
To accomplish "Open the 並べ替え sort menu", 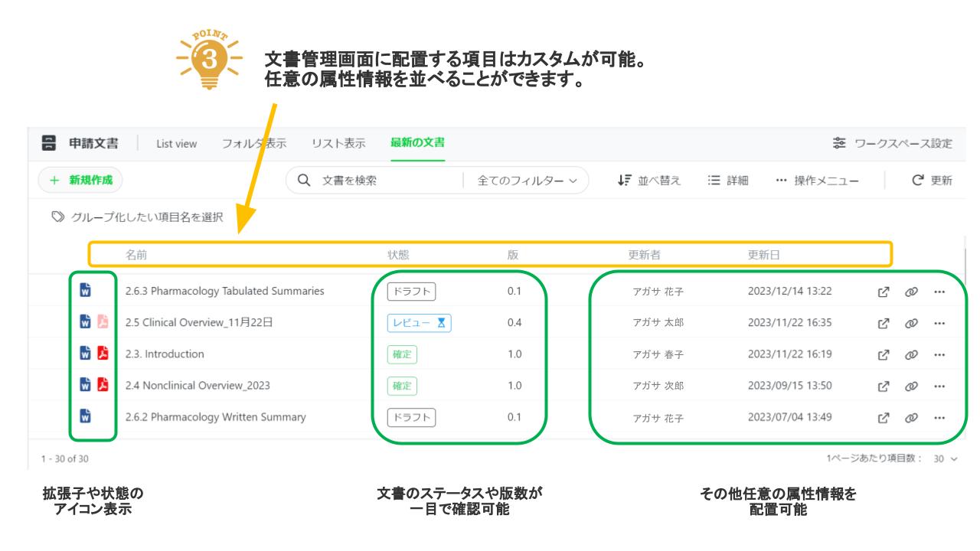I will pos(650,181).
